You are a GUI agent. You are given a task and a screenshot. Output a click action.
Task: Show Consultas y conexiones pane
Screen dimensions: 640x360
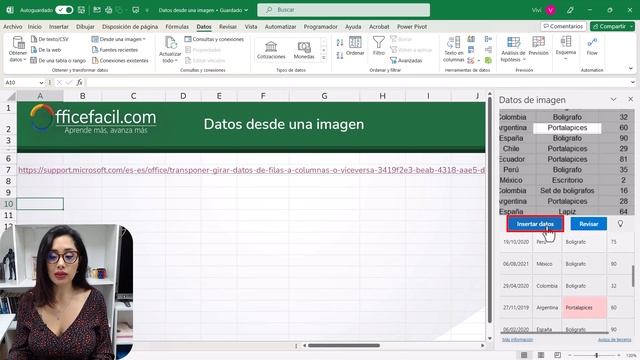point(214,39)
